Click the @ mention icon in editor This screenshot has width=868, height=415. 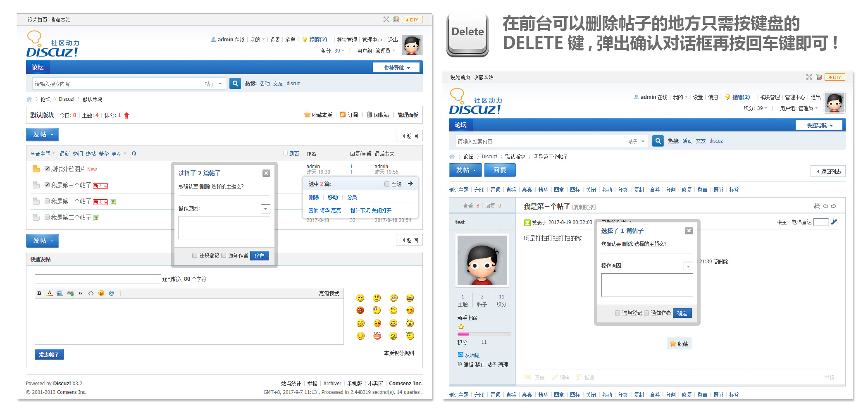coord(112,293)
